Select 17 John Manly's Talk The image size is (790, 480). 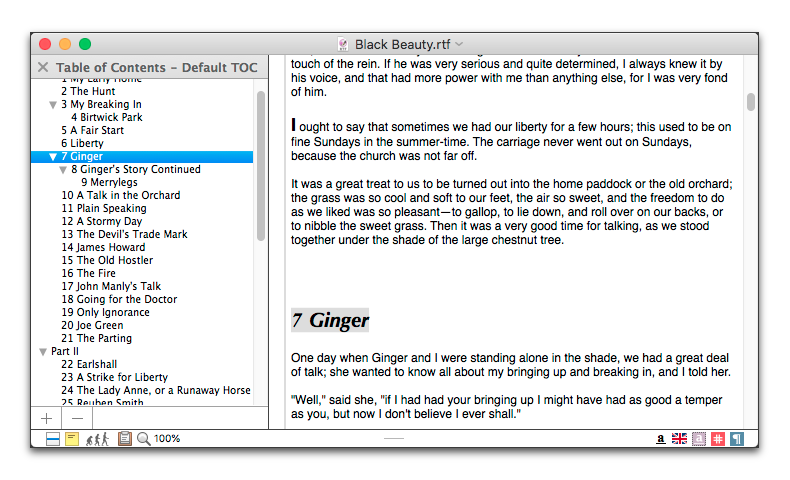pos(111,287)
